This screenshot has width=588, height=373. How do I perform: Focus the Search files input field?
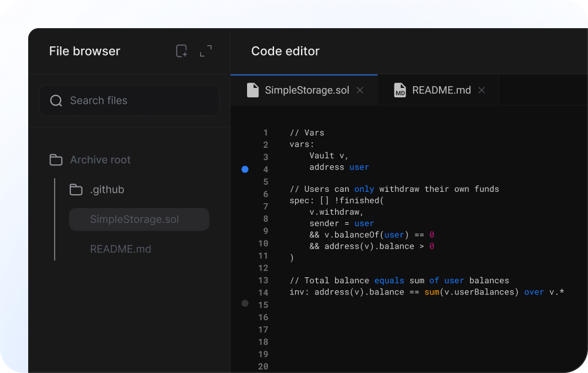[141, 101]
